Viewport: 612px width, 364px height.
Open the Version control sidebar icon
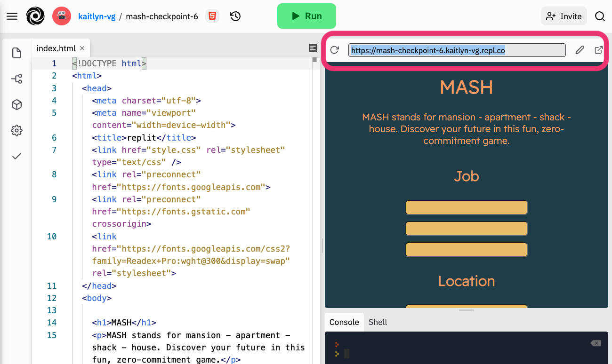(17, 79)
